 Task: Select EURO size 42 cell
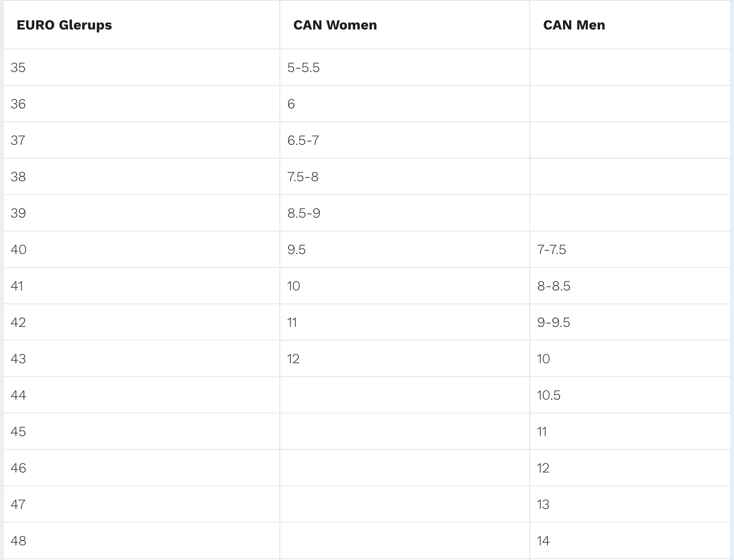tap(141, 322)
